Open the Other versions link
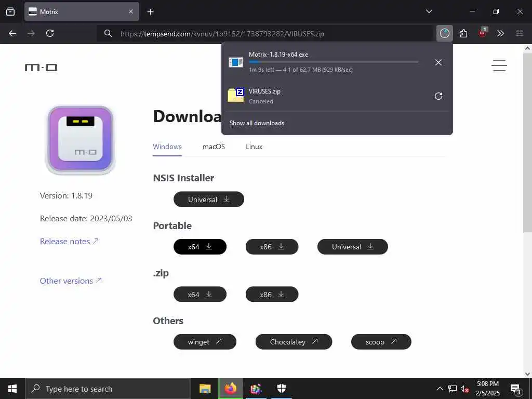Image resolution: width=532 pixels, height=399 pixels. point(71,281)
